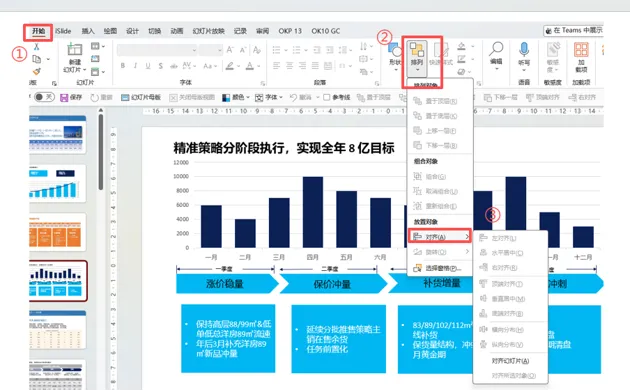The width and height of the screenshot is (630, 391).
Task: Select the orange slide thumbnail
Action: 57,232
